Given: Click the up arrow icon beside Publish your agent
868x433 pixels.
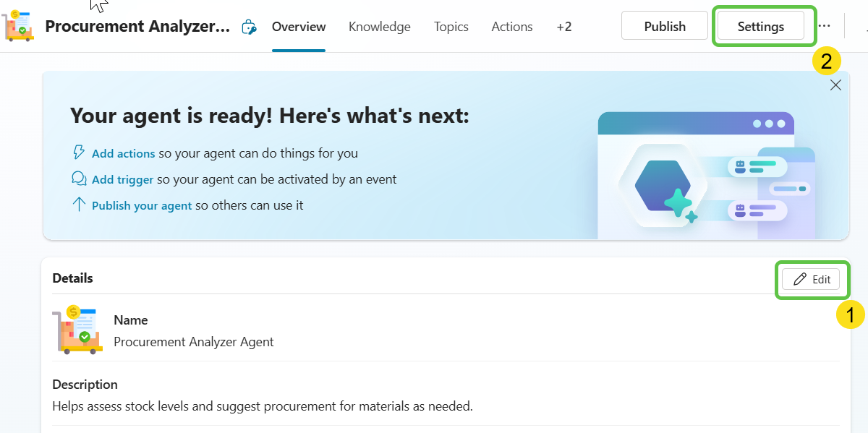Looking at the screenshot, I should 79,205.
